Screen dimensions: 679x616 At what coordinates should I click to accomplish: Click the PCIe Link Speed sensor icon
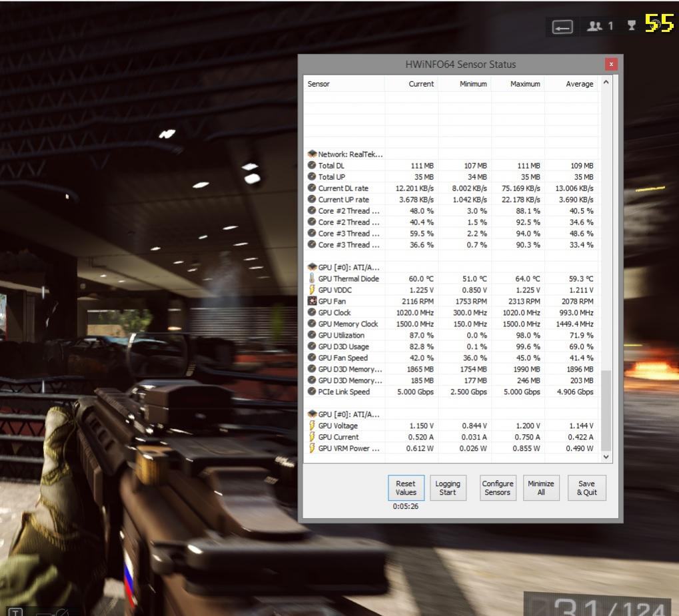point(311,392)
